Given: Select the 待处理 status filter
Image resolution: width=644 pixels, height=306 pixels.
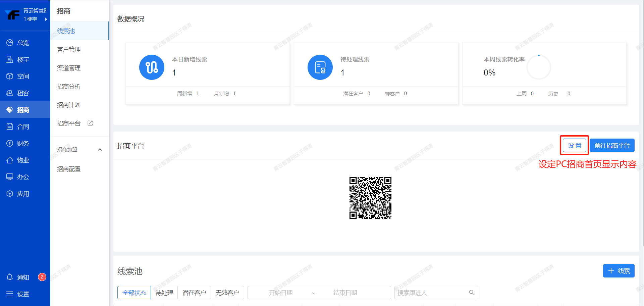Looking at the screenshot, I should (x=164, y=293).
